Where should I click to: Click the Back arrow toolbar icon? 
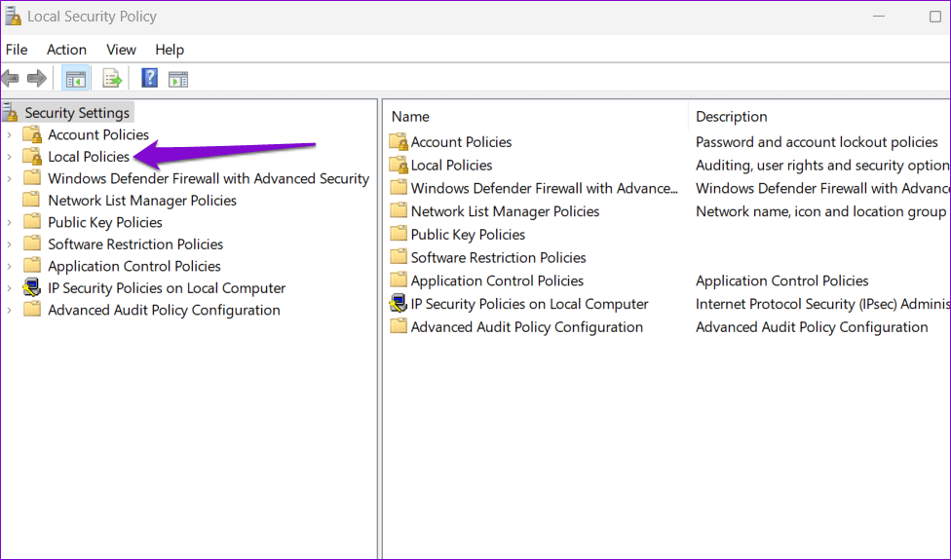point(11,78)
